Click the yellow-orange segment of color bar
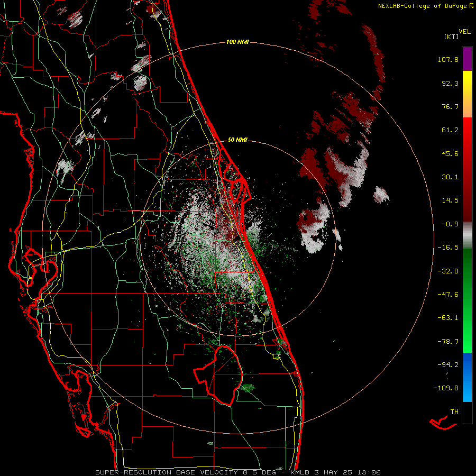Image resolution: width=476 pixels, height=476 pixels. pyautogui.click(x=467, y=94)
